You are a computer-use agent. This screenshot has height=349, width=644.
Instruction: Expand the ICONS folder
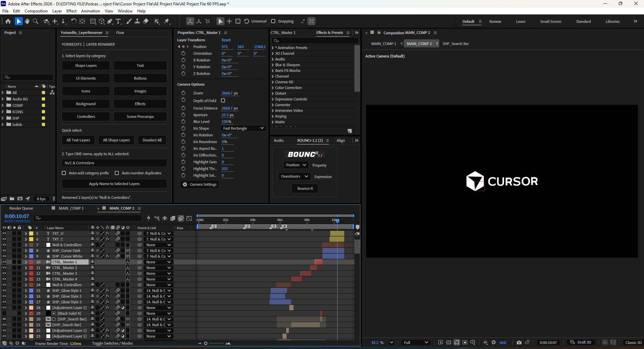[3, 112]
